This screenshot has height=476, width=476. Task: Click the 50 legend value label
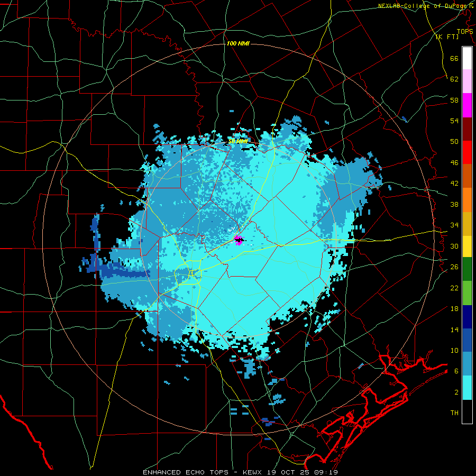pos(454,142)
